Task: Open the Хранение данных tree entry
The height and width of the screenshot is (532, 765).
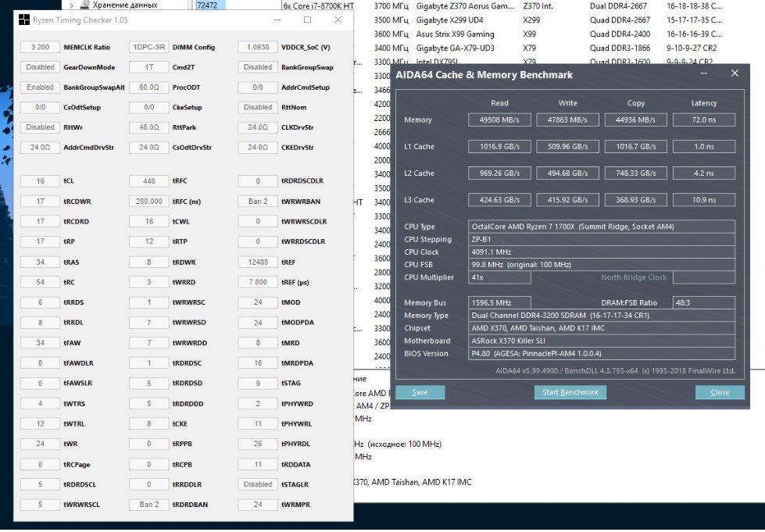Action: point(125,5)
